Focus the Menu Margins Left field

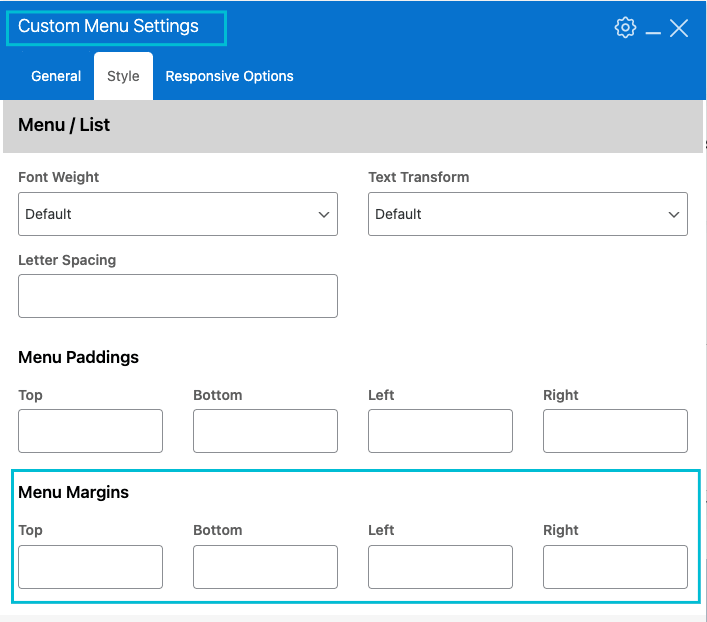coord(440,566)
